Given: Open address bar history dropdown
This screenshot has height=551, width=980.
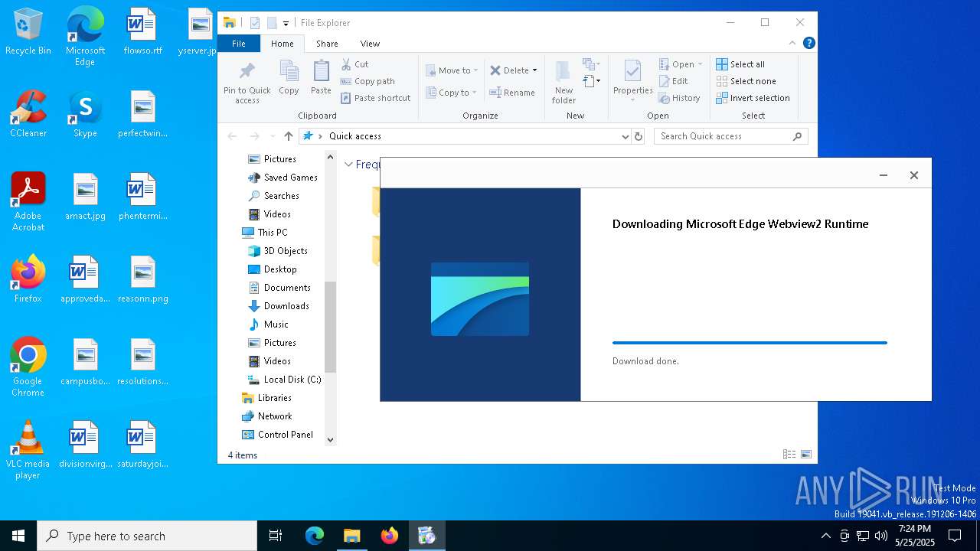Looking at the screenshot, I should (626, 136).
